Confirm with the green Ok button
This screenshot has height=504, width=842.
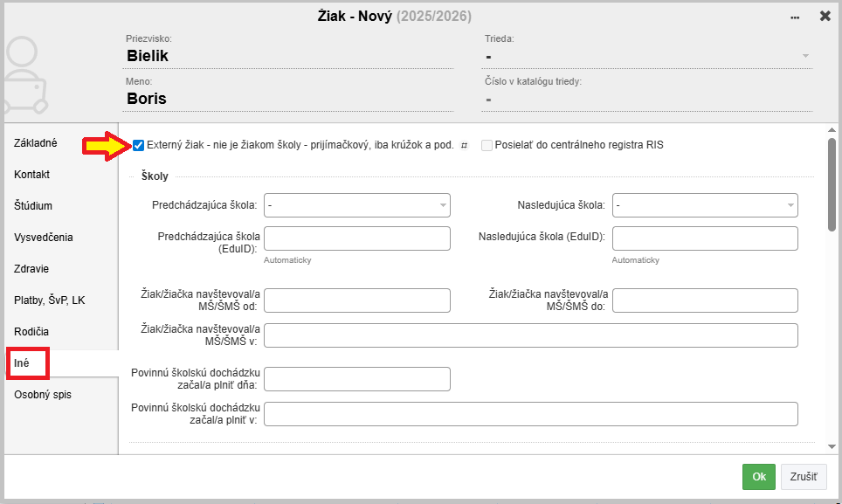(x=758, y=477)
